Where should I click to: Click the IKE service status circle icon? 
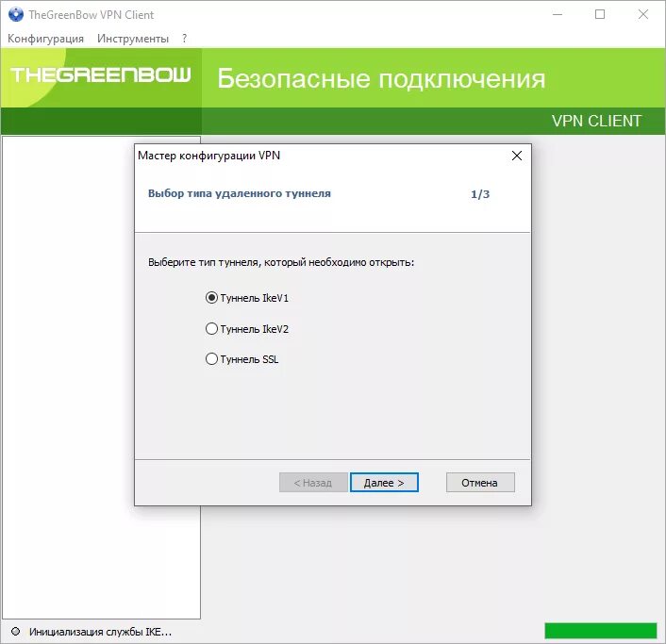coord(16,631)
